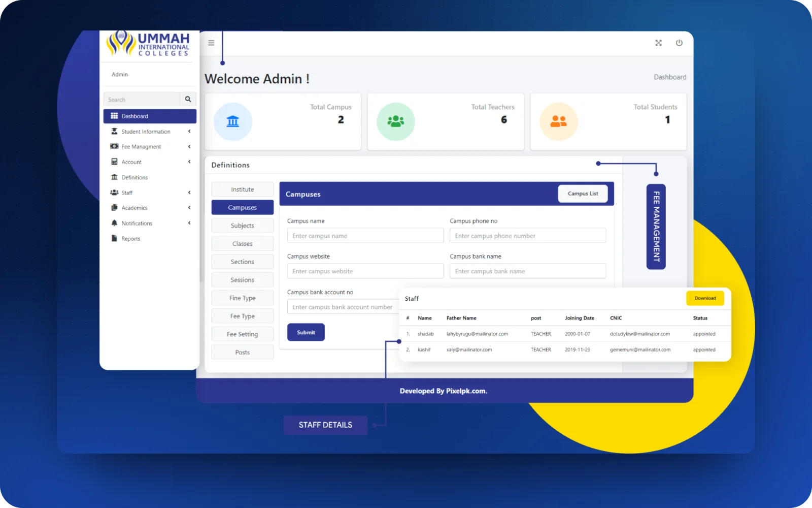812x508 pixels.
Task: Click joining date '2019-11-23'
Action: click(x=578, y=350)
